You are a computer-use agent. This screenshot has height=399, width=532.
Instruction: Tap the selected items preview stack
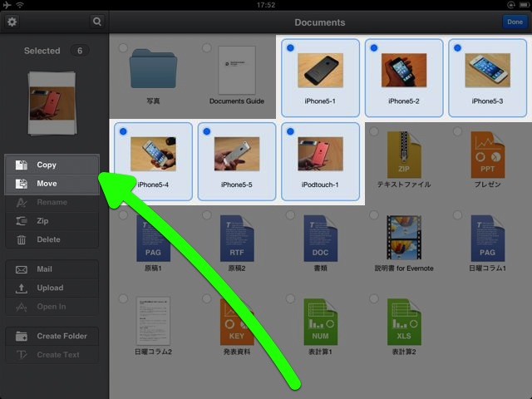pyautogui.click(x=52, y=103)
